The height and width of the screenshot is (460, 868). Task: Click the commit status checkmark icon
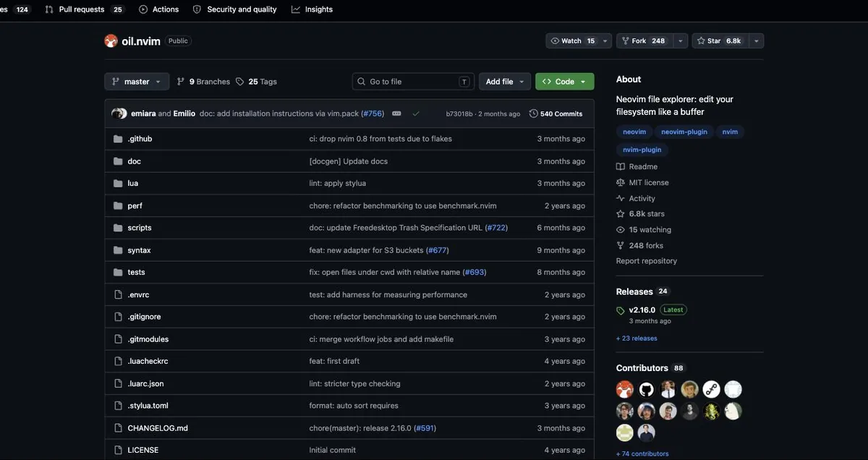tap(416, 114)
